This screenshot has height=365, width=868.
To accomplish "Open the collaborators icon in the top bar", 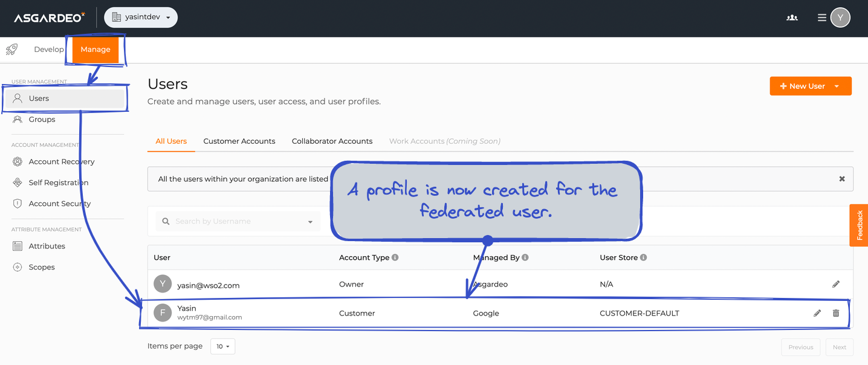I will pyautogui.click(x=792, y=18).
